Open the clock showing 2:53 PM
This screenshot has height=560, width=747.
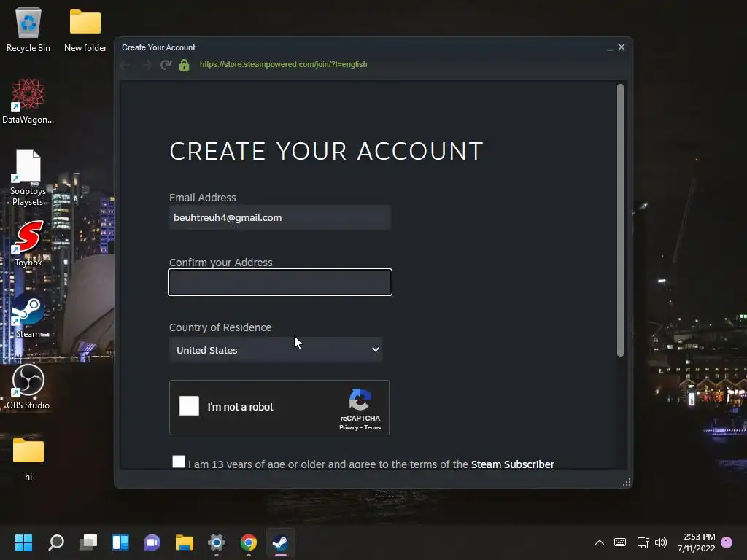tap(697, 542)
